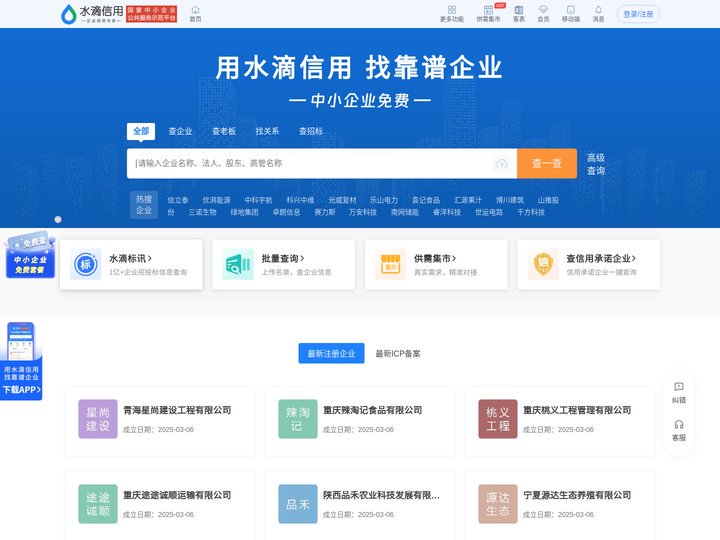This screenshot has width=720, height=540.
Task: Open 青海星尚建设工程有限公司 company name
Action: point(177,410)
